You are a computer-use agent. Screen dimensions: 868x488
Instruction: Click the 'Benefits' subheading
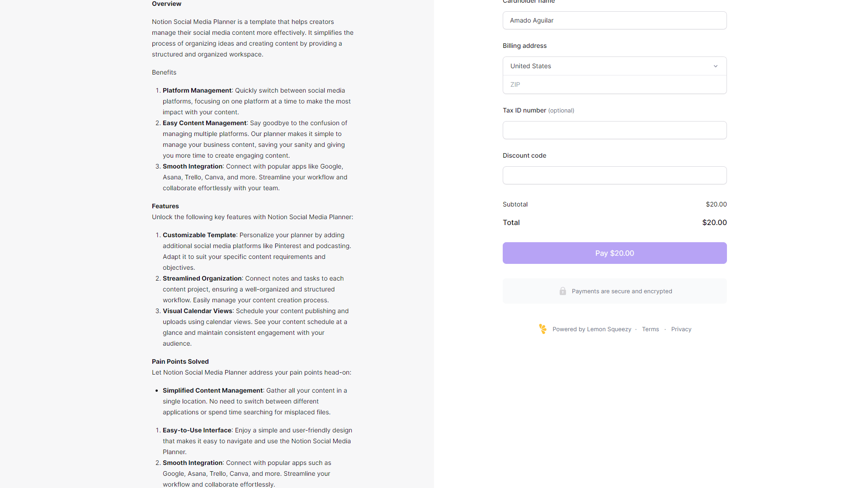pyautogui.click(x=164, y=72)
